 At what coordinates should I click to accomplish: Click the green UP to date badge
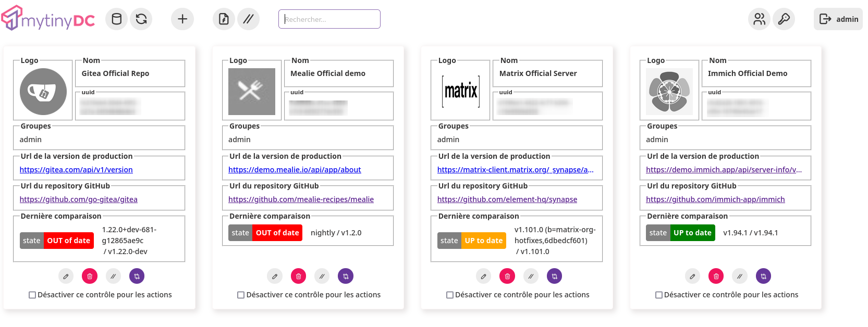click(x=692, y=233)
